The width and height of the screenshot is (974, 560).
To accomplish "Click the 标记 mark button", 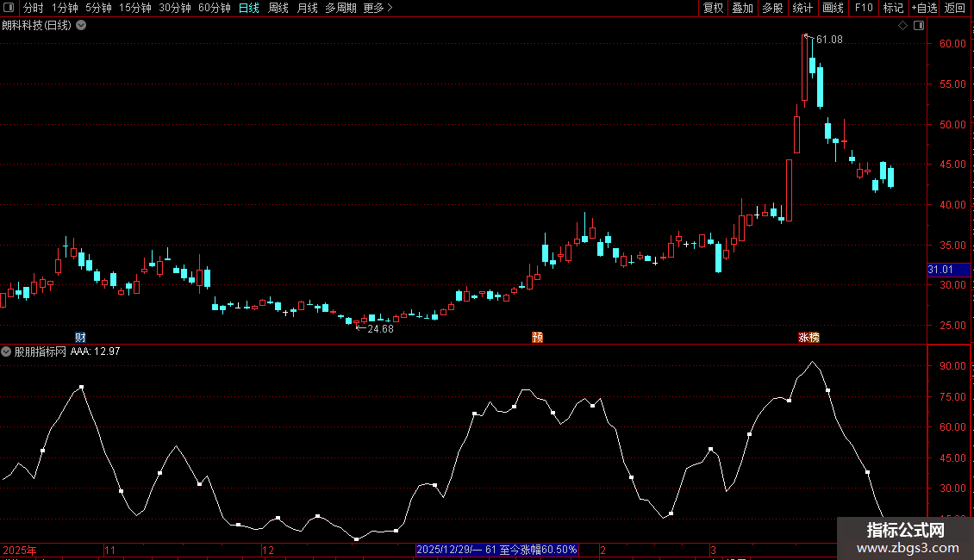I will (x=893, y=8).
